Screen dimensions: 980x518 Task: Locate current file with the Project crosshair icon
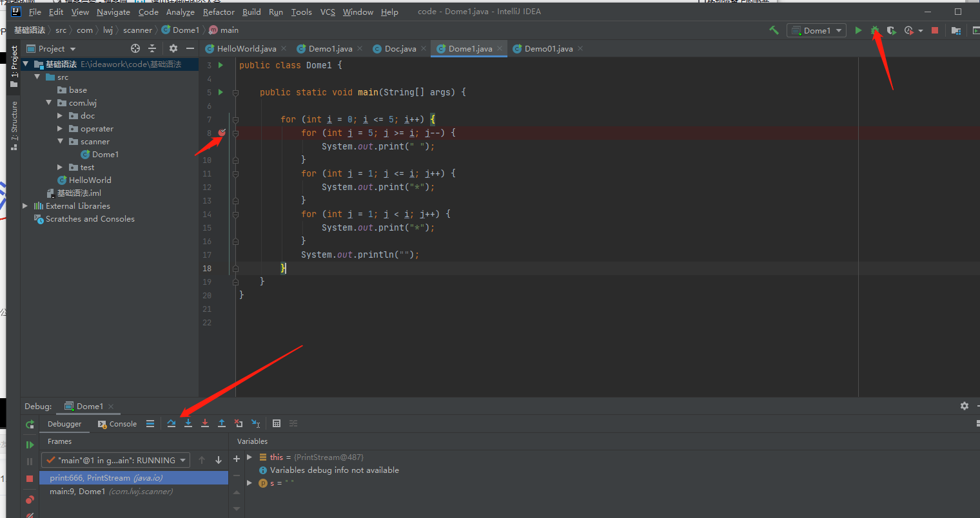coord(135,48)
